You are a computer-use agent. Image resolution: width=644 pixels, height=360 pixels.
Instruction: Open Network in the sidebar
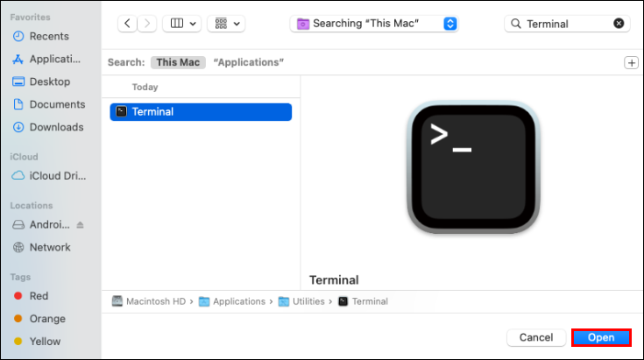tap(41, 248)
